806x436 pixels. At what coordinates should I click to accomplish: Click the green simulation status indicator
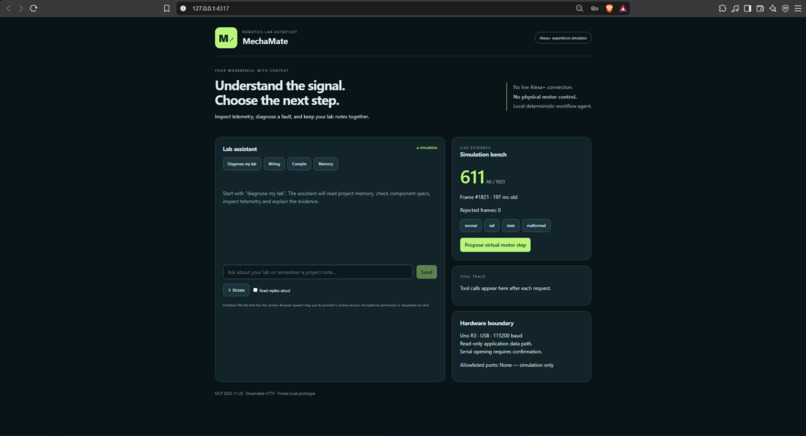pos(427,148)
